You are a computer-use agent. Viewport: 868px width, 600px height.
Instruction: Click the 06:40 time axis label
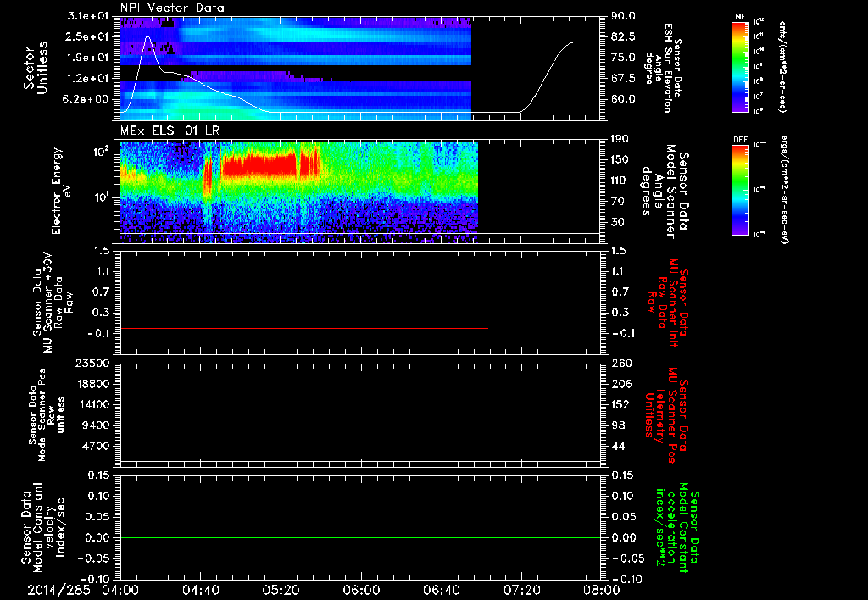click(441, 590)
